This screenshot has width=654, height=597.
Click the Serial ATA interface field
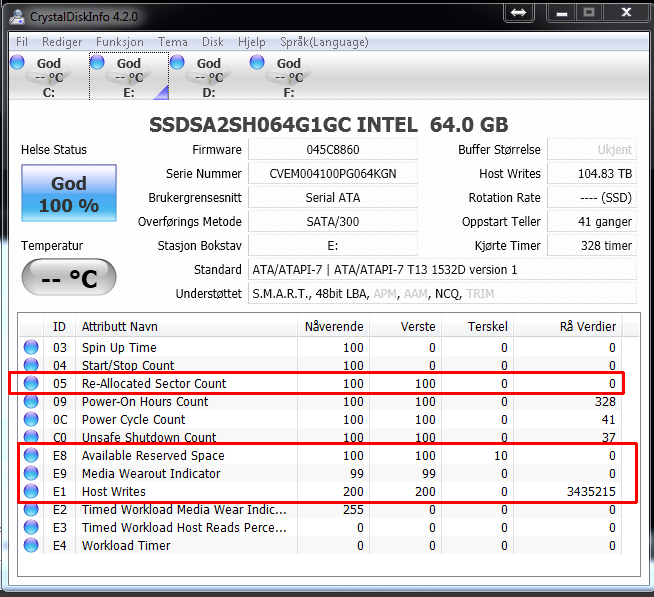click(x=333, y=197)
